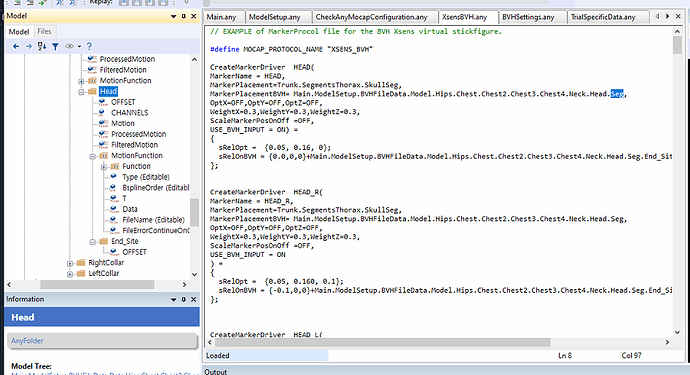Open the Main.any editor tab
The width and height of the screenshot is (690, 375).
tap(221, 17)
